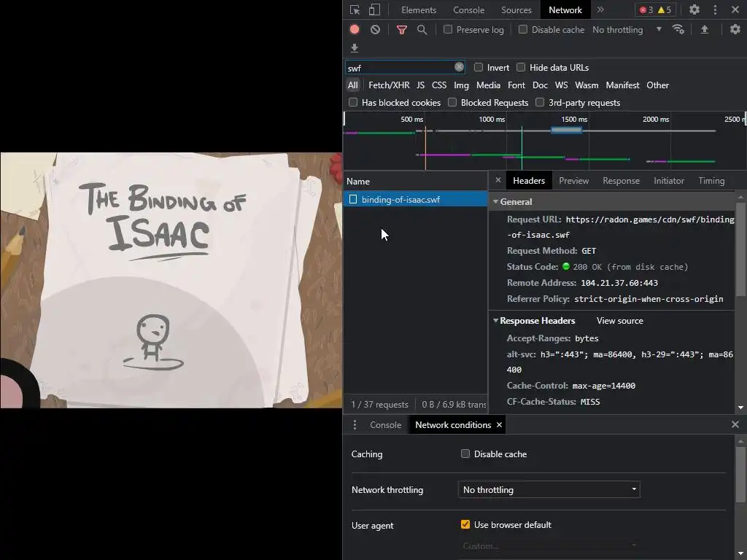This screenshot has width=747, height=560.
Task: Click the Export HAR download icon
Action: 355,48
